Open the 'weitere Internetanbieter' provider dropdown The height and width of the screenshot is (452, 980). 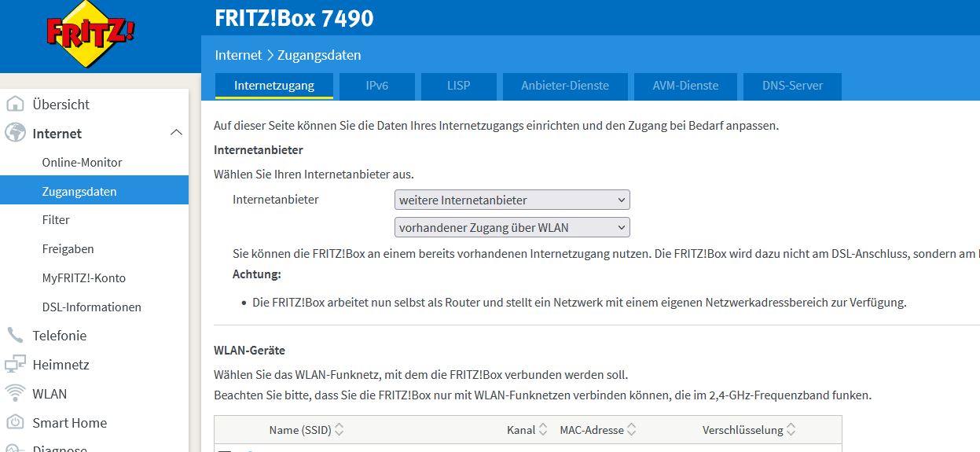512,200
